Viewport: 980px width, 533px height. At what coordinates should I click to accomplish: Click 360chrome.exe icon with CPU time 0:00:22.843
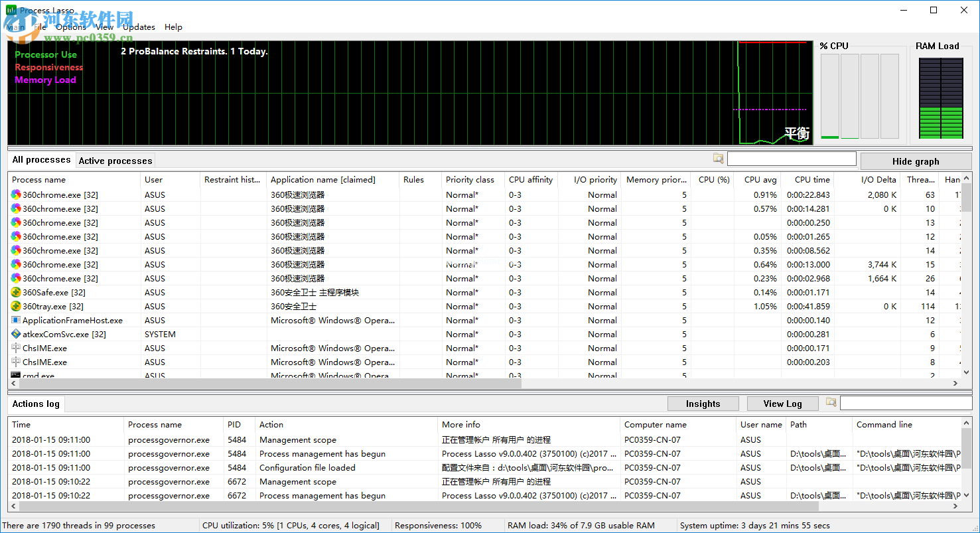coord(16,194)
